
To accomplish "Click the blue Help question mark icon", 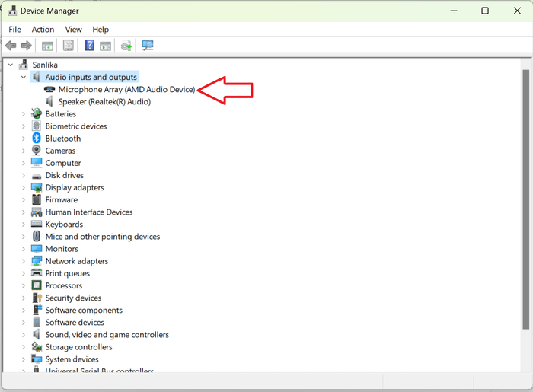I will coord(89,45).
